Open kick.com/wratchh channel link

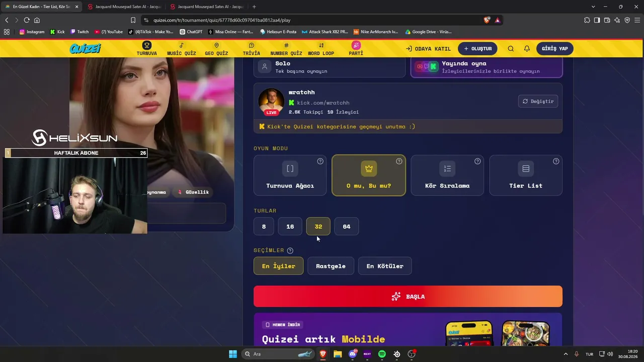point(323,103)
